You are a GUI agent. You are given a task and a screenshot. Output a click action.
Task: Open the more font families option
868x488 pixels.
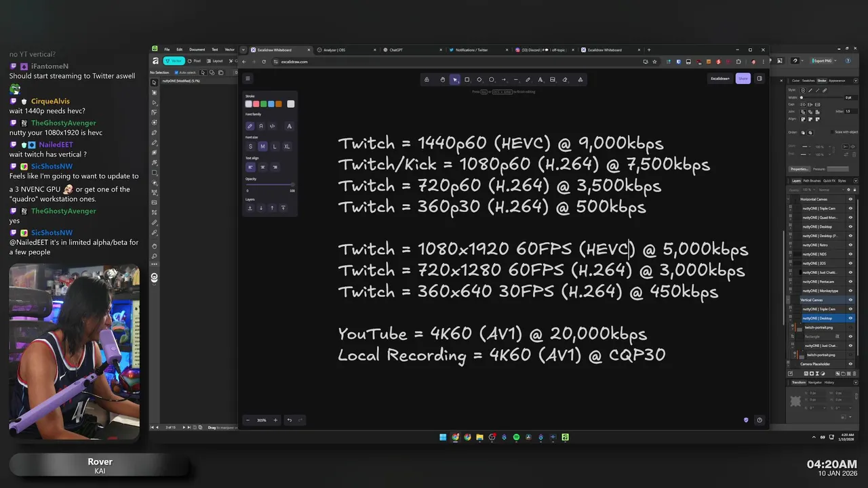click(x=290, y=126)
